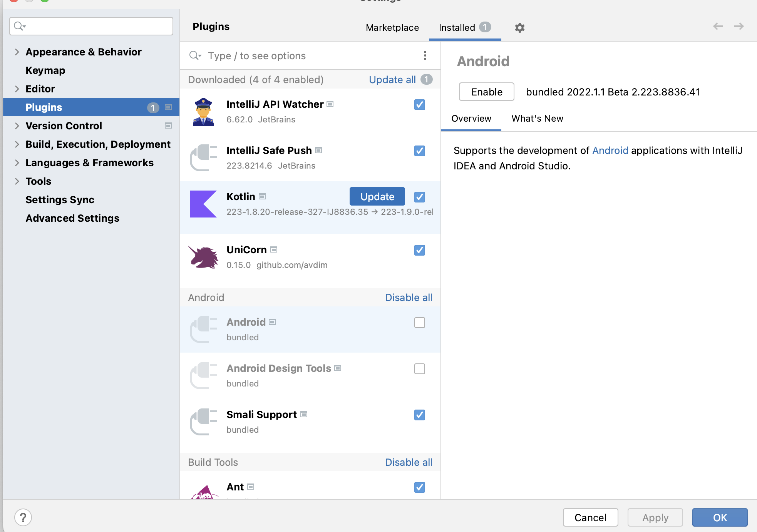Screen dimensions: 757x532
Task: Open the What's New tab for Android
Action: point(537,118)
